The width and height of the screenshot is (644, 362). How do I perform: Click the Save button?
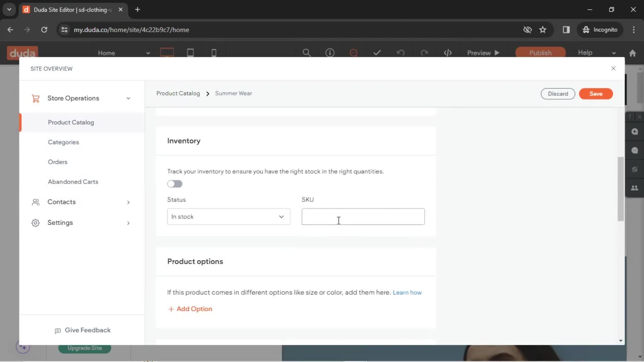click(596, 94)
